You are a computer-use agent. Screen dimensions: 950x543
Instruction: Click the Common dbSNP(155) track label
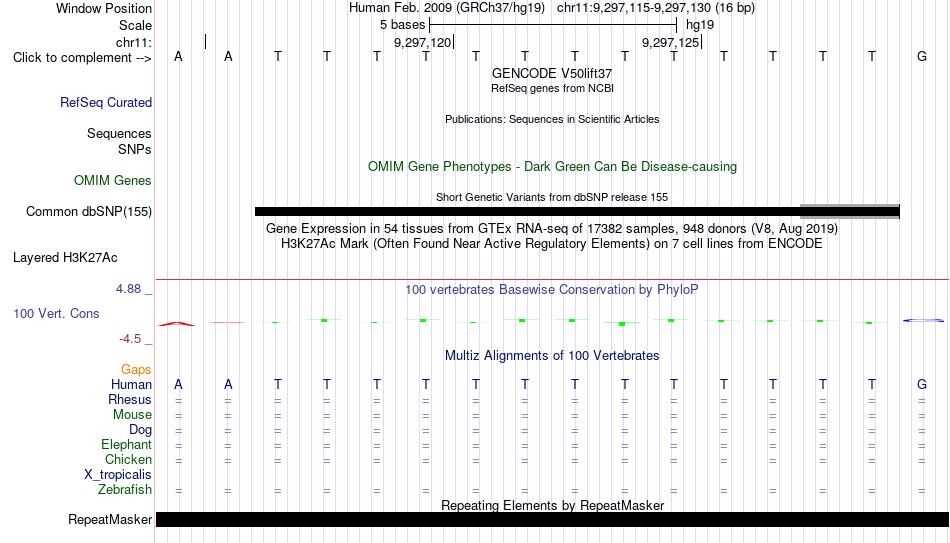pos(89,212)
